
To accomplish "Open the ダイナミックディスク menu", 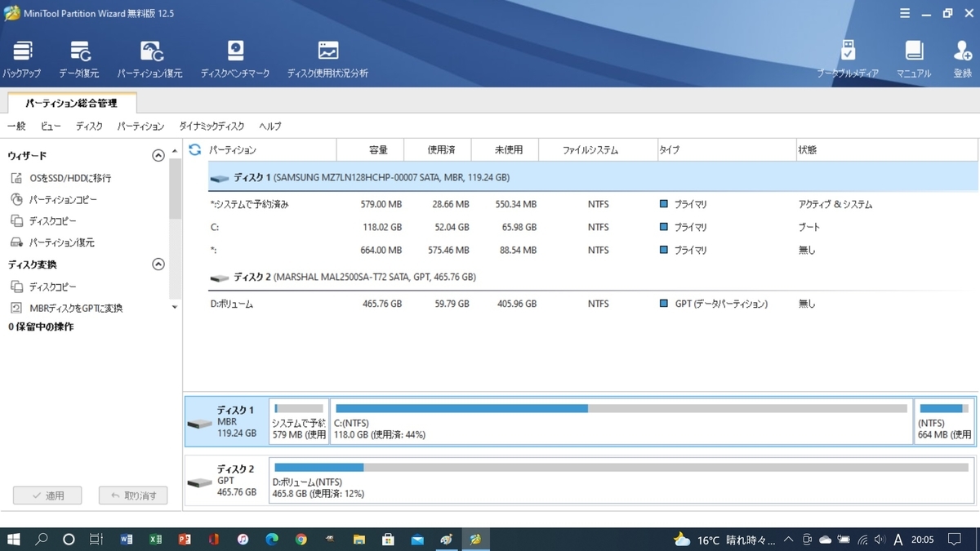I will [x=212, y=127].
